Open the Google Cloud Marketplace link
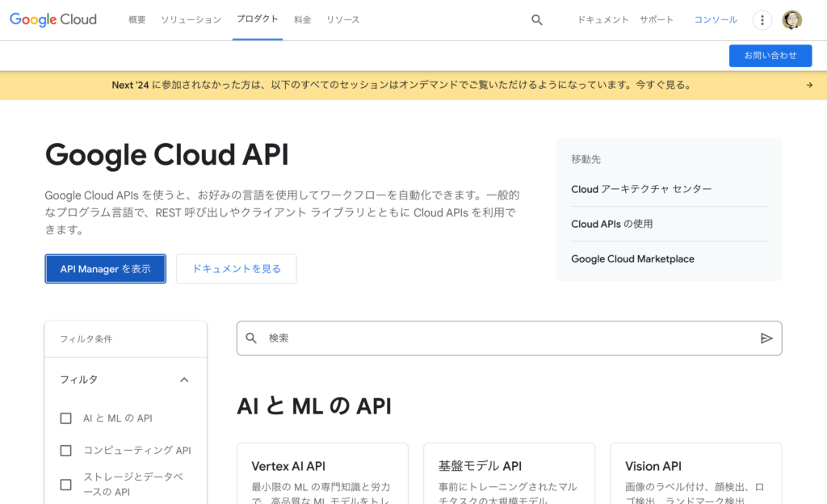 click(x=633, y=258)
